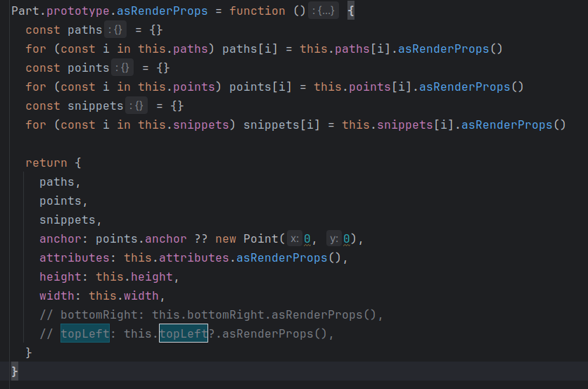Screen dimensions: 588x389
Task: Click the prototype keyword on the first line
Action: (75, 12)
